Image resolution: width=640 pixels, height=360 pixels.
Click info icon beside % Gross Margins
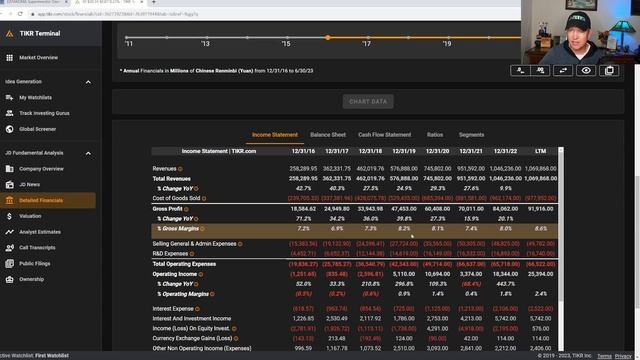pos(202,229)
